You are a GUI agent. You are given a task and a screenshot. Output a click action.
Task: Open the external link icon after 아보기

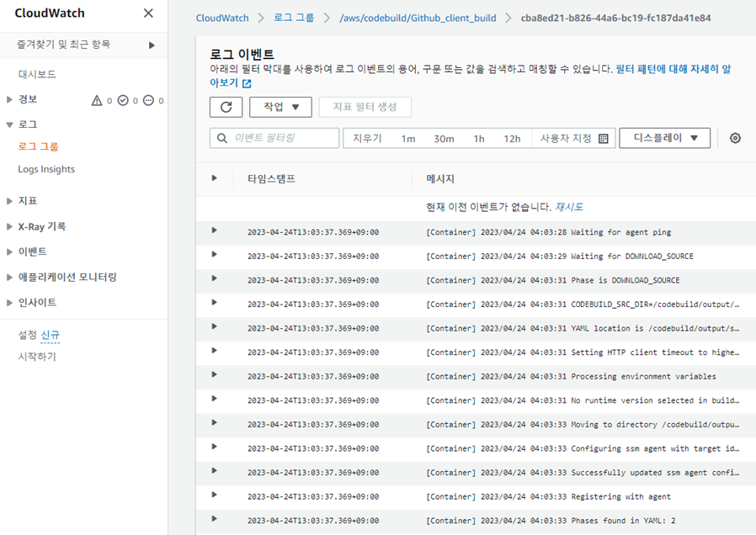click(x=247, y=83)
